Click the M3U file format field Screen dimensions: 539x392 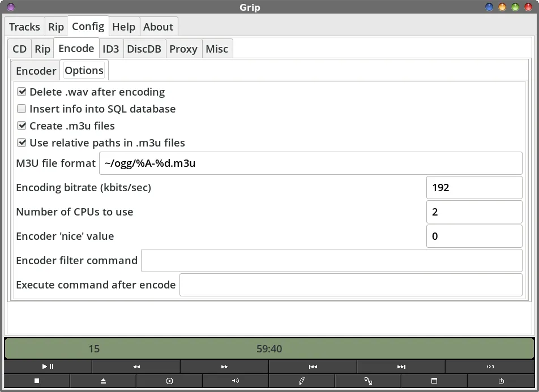[x=311, y=163]
